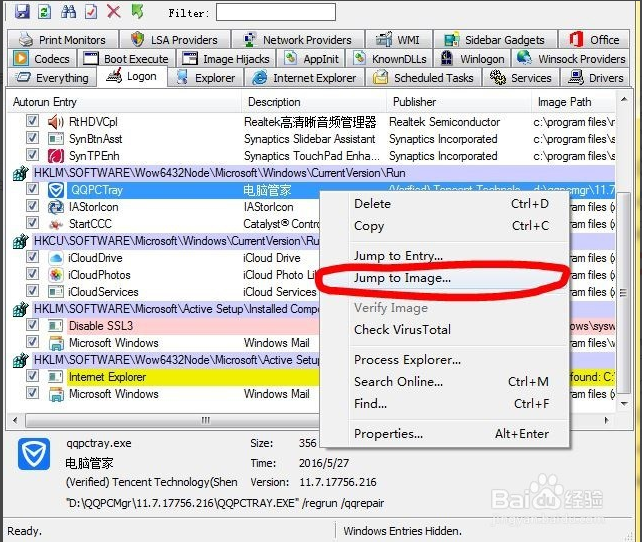The height and width of the screenshot is (542, 642).
Task: Click the Save toolbar icon
Action: point(22,11)
